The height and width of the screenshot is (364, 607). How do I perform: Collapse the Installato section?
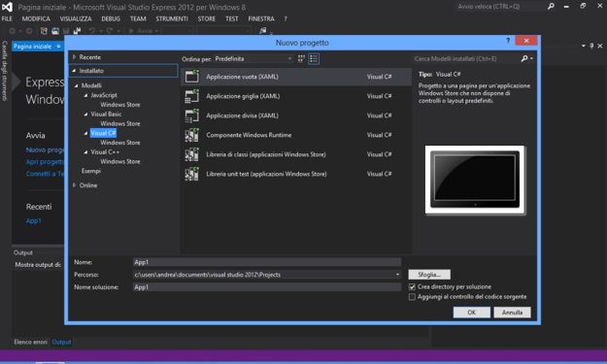coord(74,71)
